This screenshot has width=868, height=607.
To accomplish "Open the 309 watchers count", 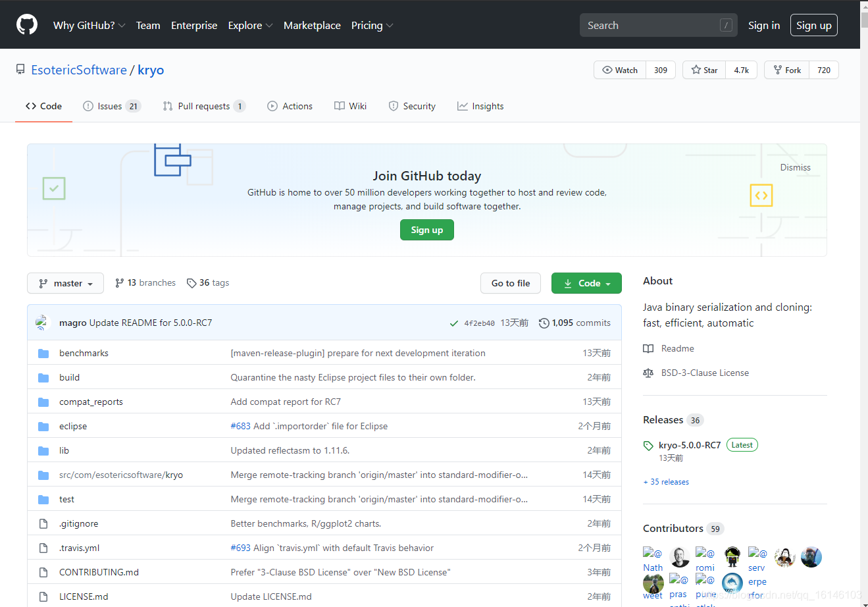I will [661, 70].
